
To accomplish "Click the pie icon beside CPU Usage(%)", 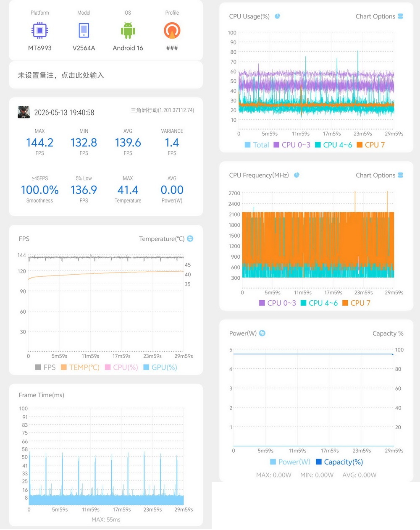I will [277, 16].
